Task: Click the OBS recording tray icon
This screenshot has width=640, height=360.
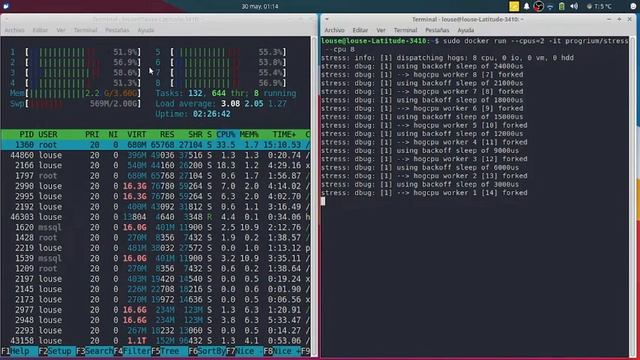Action: tap(538, 6)
